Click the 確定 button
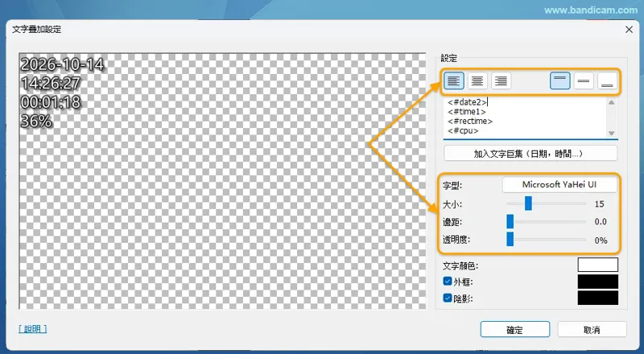The height and width of the screenshot is (354, 644). point(515,330)
